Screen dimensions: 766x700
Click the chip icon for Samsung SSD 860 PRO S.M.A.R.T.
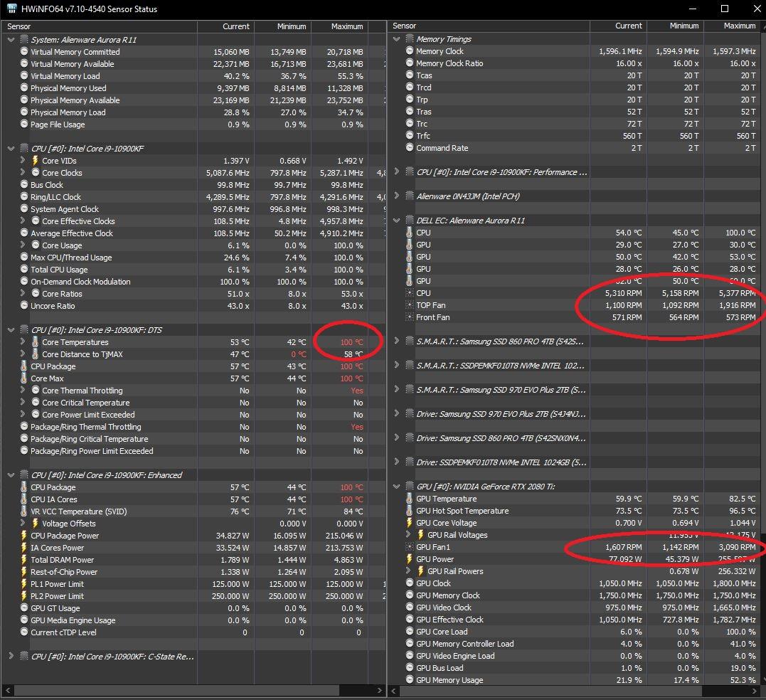click(x=409, y=341)
